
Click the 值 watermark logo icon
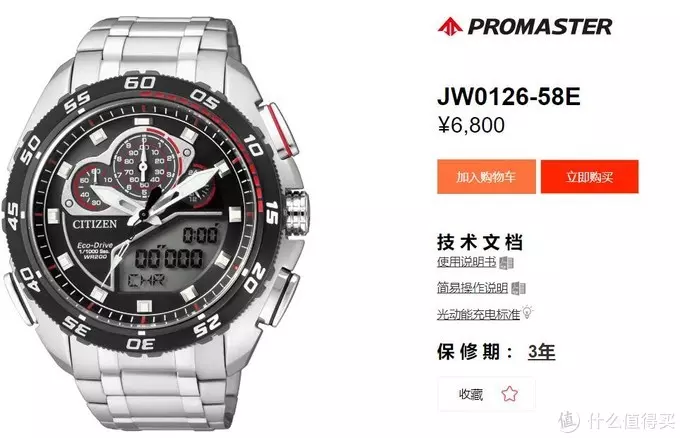tap(569, 421)
